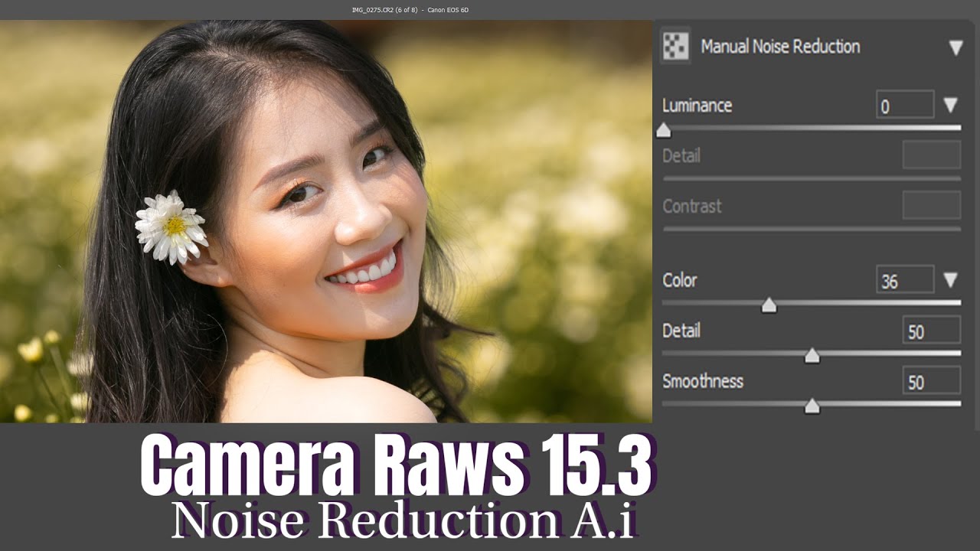
Task: Click the Contrast label
Action: coord(692,207)
